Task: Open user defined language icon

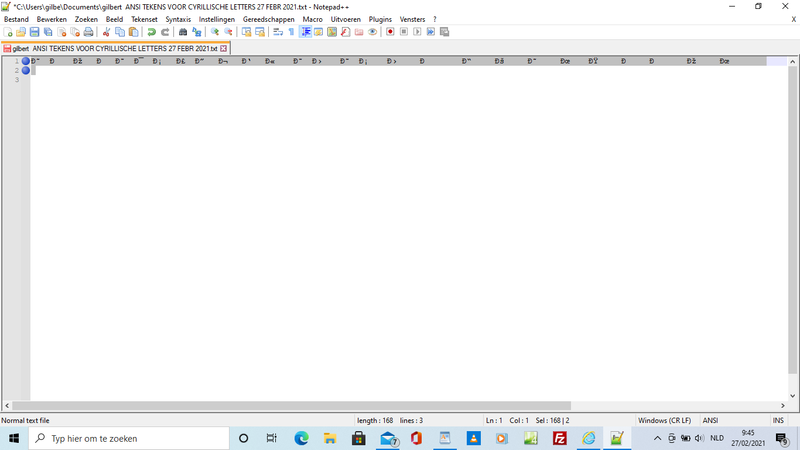Action: point(318,32)
